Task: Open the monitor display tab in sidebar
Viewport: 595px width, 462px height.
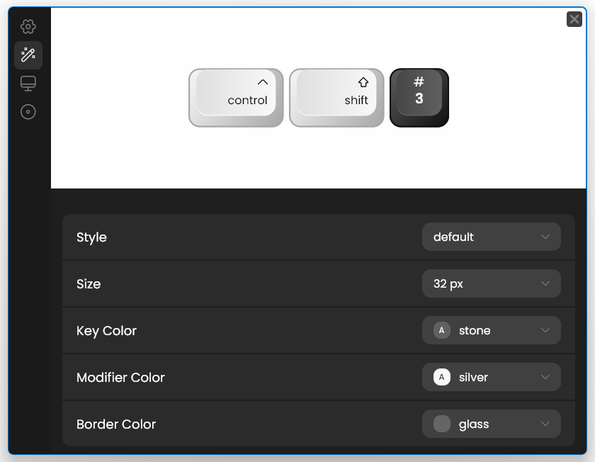Action: pyautogui.click(x=28, y=83)
